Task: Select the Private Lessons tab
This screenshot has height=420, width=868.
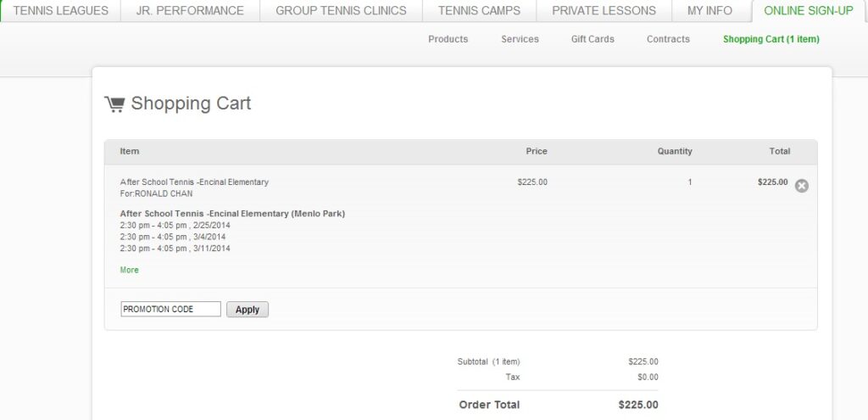Action: pyautogui.click(x=604, y=11)
